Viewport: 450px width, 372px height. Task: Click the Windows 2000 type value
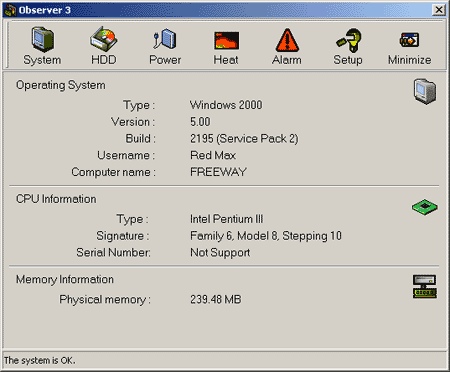click(226, 105)
